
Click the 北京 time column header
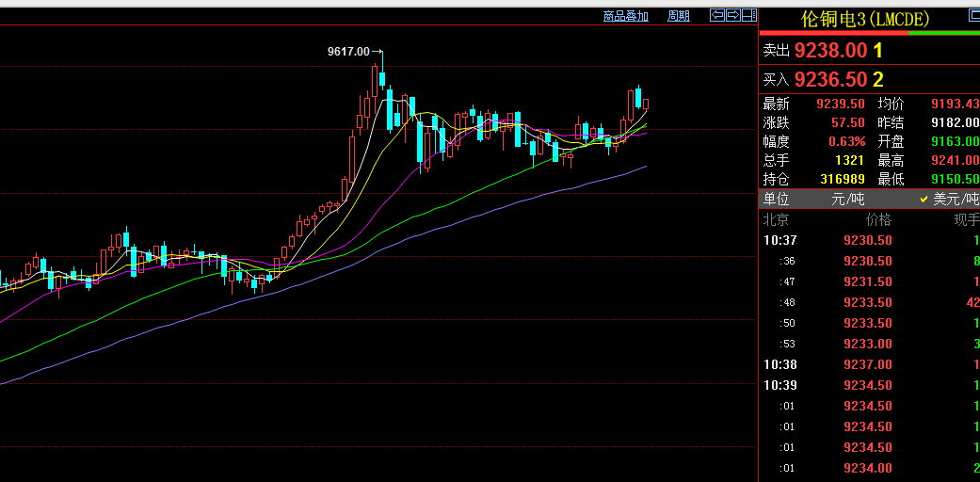(775, 220)
